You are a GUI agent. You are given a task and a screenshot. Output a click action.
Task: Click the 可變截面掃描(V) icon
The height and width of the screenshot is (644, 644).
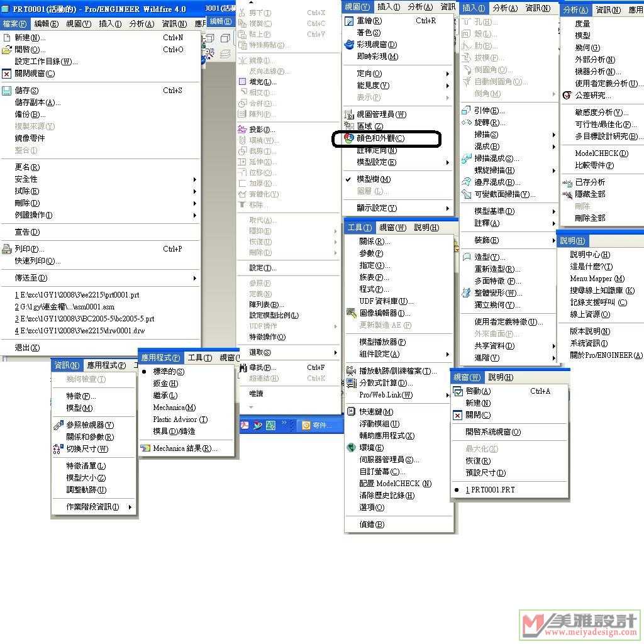(466, 194)
